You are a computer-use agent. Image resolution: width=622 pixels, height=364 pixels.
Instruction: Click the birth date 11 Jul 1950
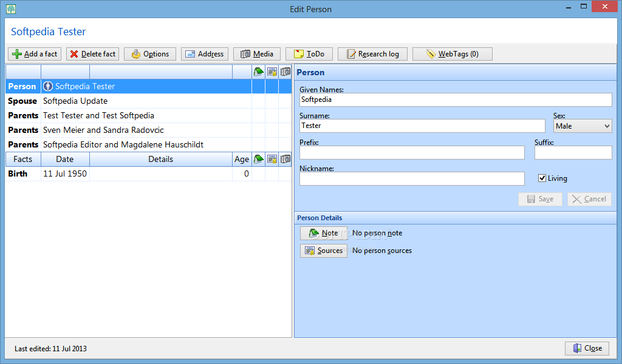click(65, 174)
